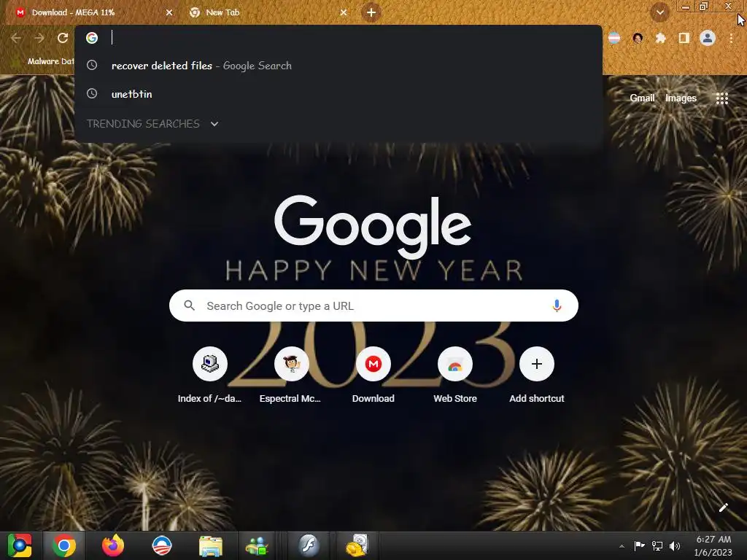Open the Chrome three-dot menu
Screen dimensions: 747x560
pyautogui.click(x=731, y=38)
